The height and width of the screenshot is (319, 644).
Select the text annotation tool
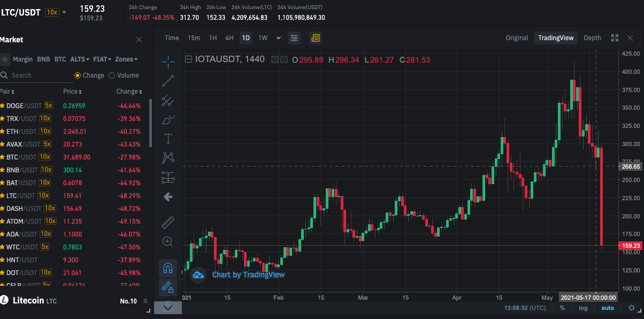168,139
